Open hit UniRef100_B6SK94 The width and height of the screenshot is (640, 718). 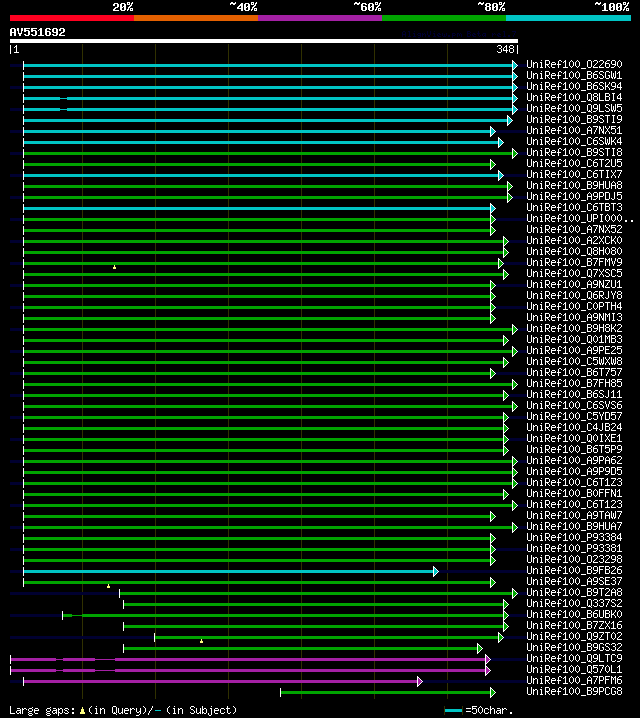[574, 86]
